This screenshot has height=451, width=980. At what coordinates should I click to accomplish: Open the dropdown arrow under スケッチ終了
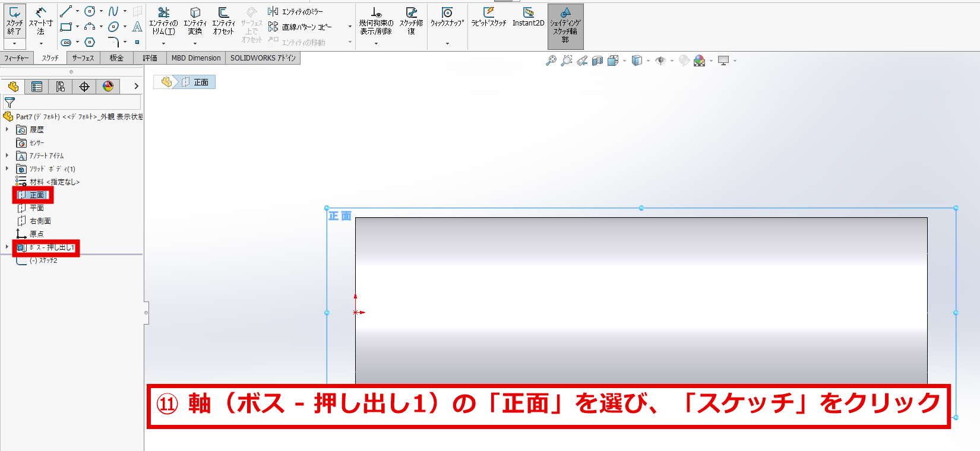[14, 43]
